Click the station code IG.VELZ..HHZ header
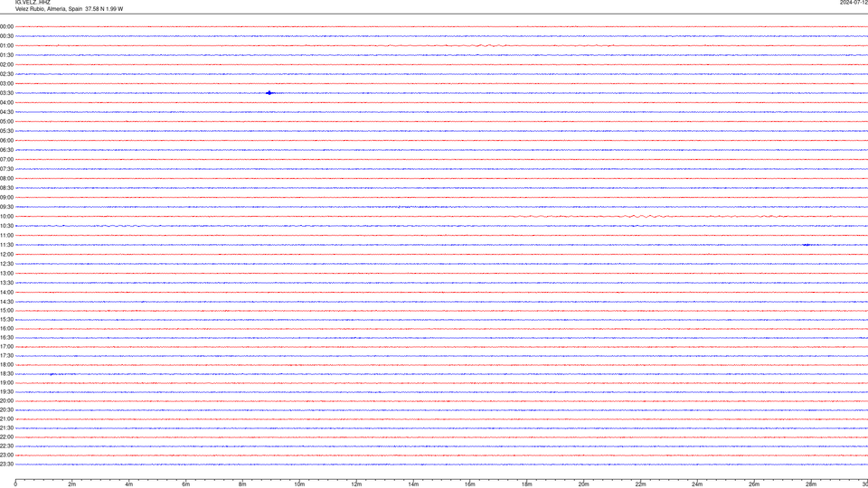Image resolution: width=868 pixels, height=488 pixels. click(33, 2)
